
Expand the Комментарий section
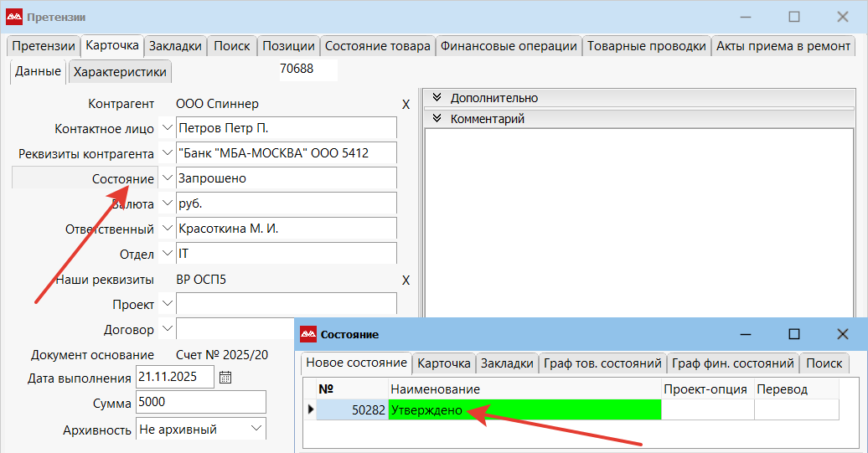coord(437,119)
